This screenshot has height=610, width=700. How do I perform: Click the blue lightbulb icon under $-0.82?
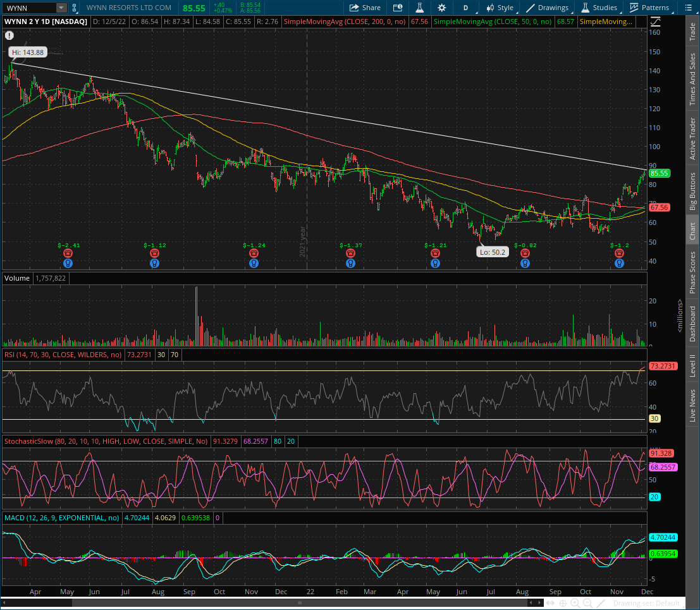(x=525, y=263)
